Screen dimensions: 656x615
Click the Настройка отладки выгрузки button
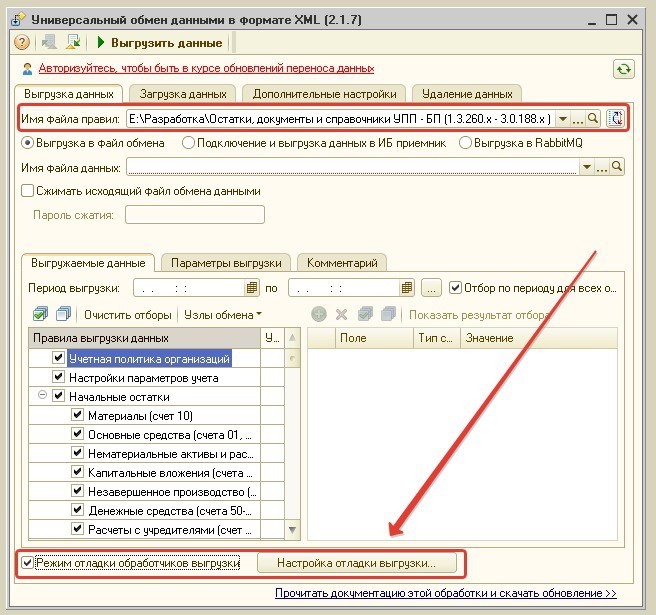pos(356,563)
